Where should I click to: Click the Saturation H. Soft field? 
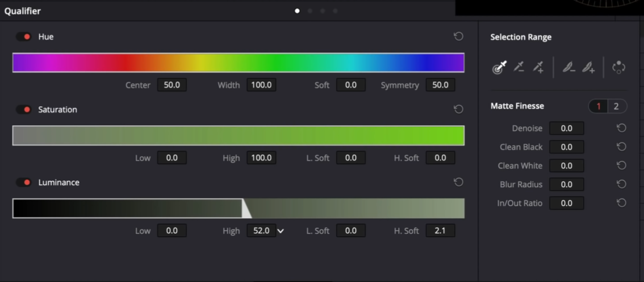[440, 158]
